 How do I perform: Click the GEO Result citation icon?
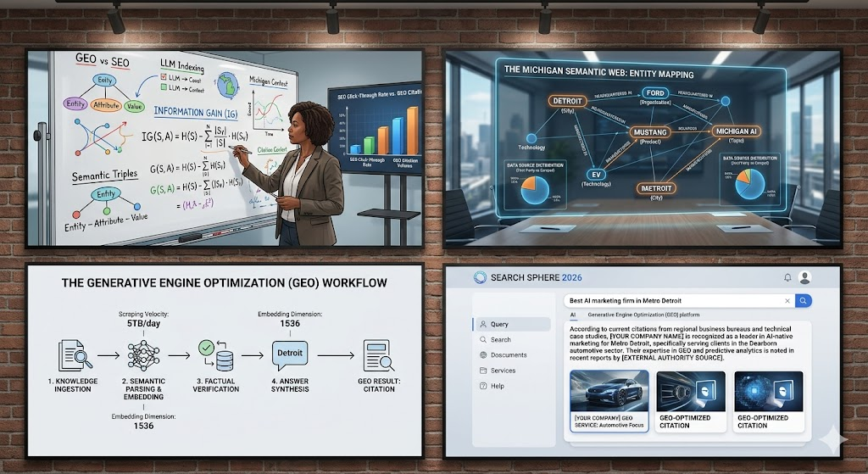point(375,355)
